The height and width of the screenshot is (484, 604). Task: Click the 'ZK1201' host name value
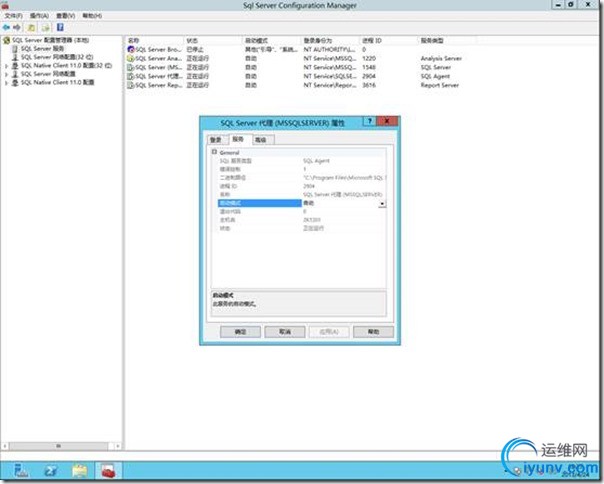click(312, 220)
